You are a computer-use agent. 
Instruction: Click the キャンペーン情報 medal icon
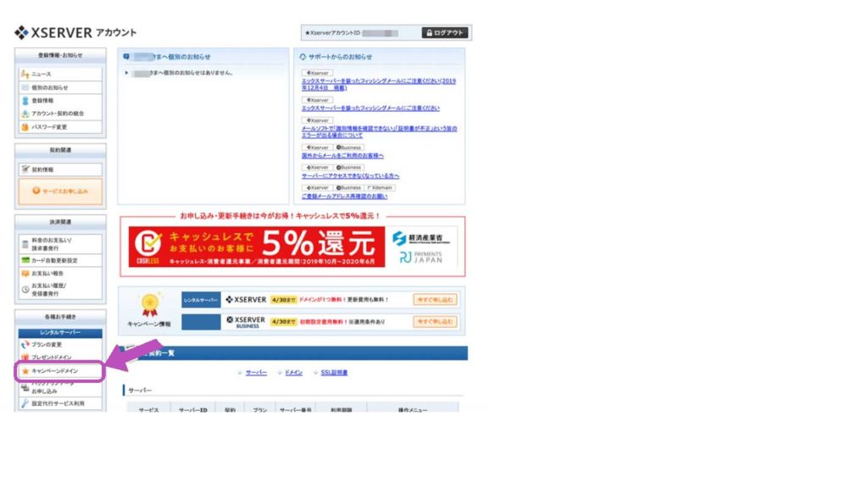pos(149,305)
